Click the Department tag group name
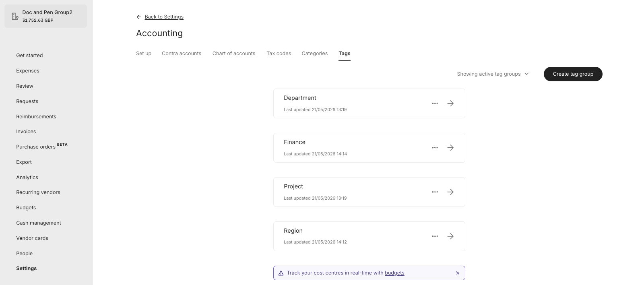Image resolution: width=644 pixels, height=285 pixels. [x=300, y=98]
